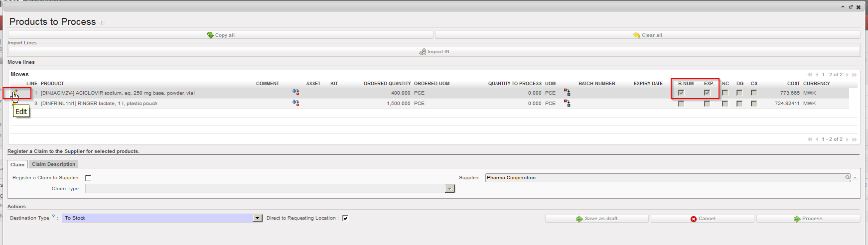This screenshot has width=868, height=245.
Task: Switch to the Claim Description tab
Action: [x=53, y=164]
